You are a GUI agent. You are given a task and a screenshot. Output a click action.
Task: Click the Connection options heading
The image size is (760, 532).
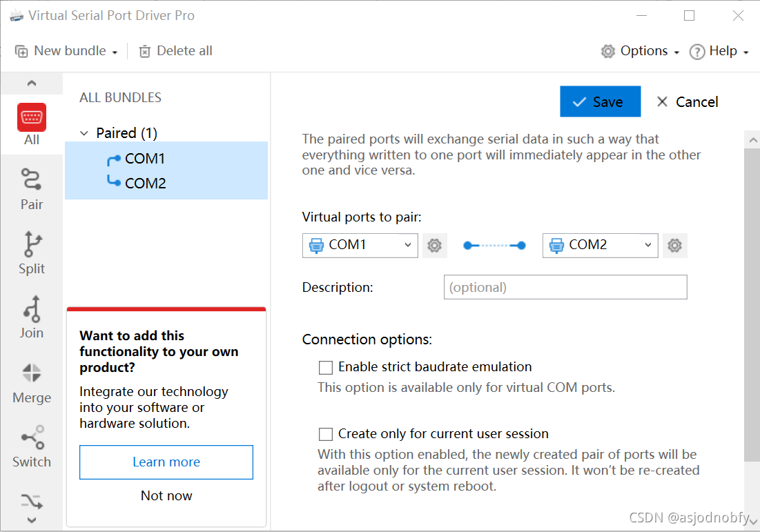tap(367, 339)
